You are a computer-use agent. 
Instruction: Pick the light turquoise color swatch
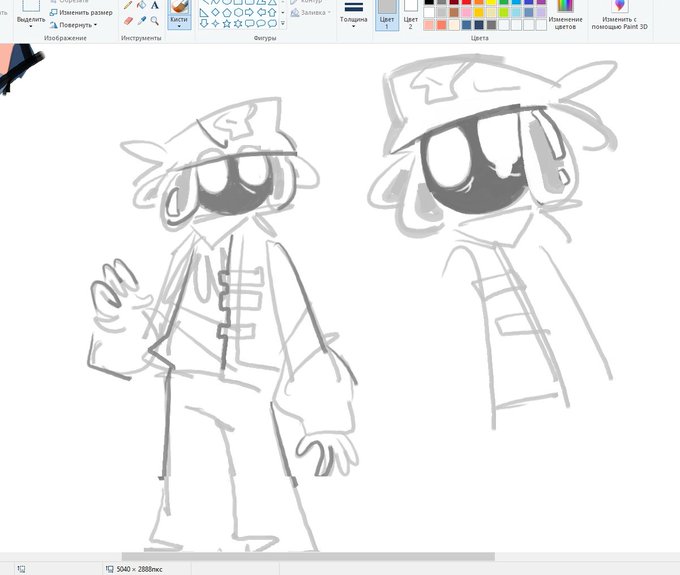517,13
